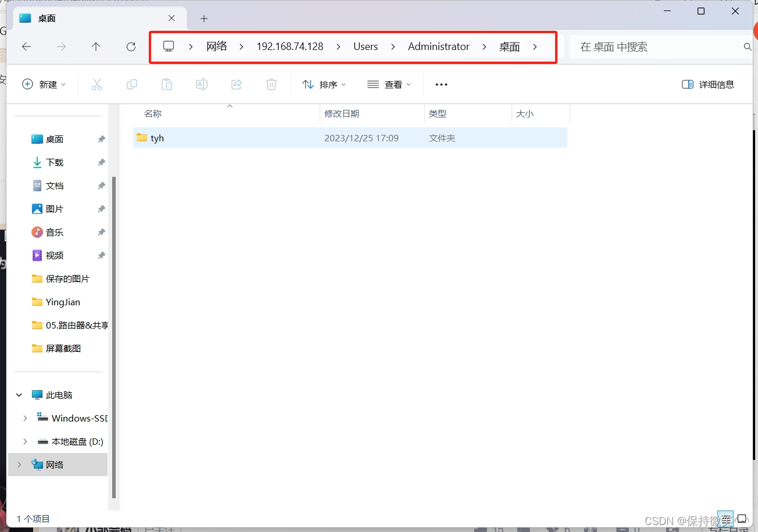
Task: Click Administrator in the address bar
Action: (439, 47)
